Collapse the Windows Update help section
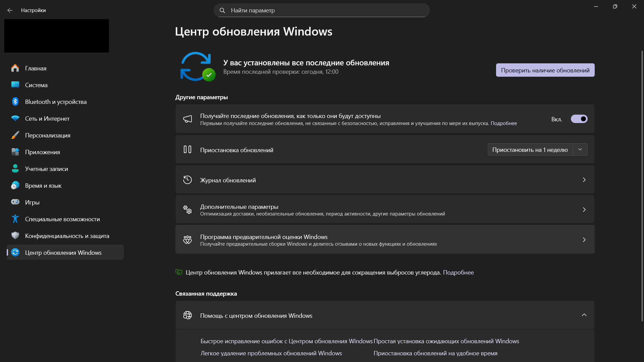Image resolution: width=644 pixels, height=362 pixels. tap(584, 315)
